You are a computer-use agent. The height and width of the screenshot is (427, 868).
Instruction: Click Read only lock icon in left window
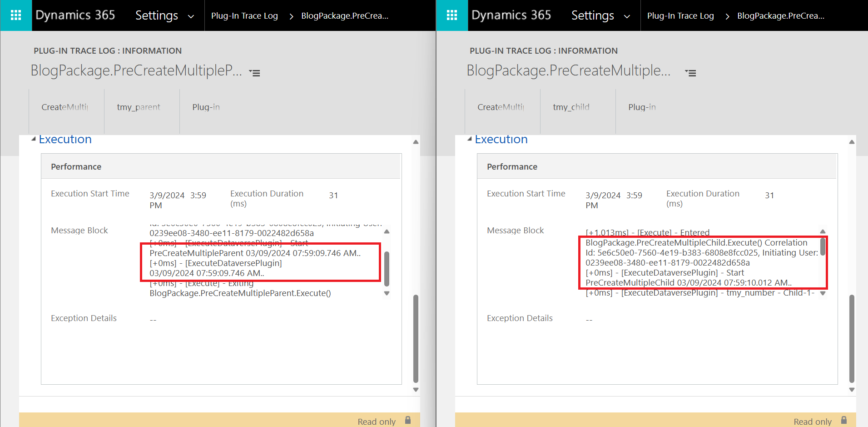point(408,420)
